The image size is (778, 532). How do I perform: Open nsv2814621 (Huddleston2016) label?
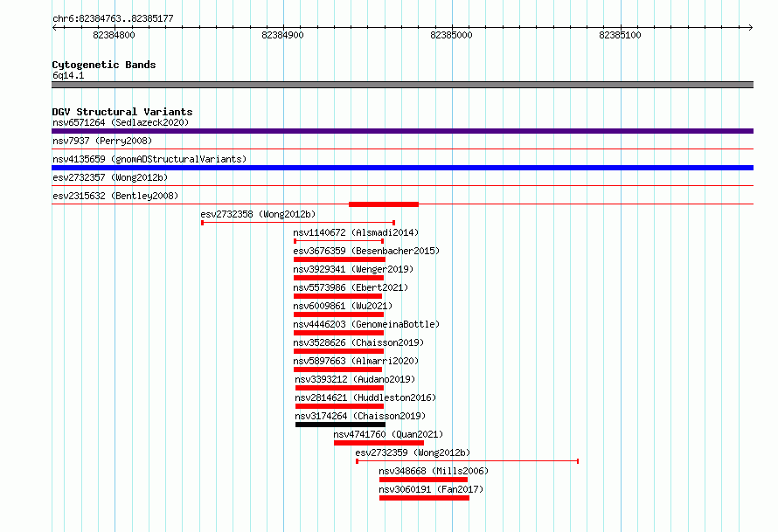[x=365, y=397]
